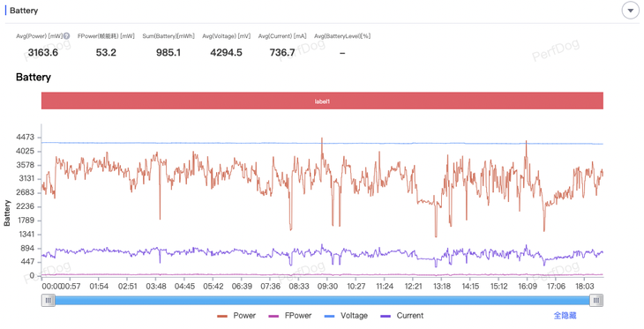644x329 pixels.
Task: Toggle the Voltage series in the legend
Action: (346, 316)
